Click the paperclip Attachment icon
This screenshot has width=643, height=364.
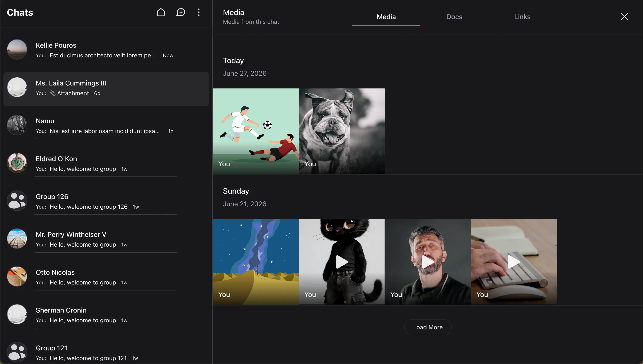[x=53, y=93]
